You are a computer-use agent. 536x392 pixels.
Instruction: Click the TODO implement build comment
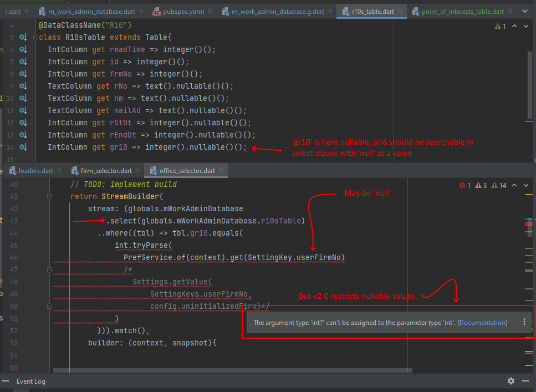[x=124, y=185]
